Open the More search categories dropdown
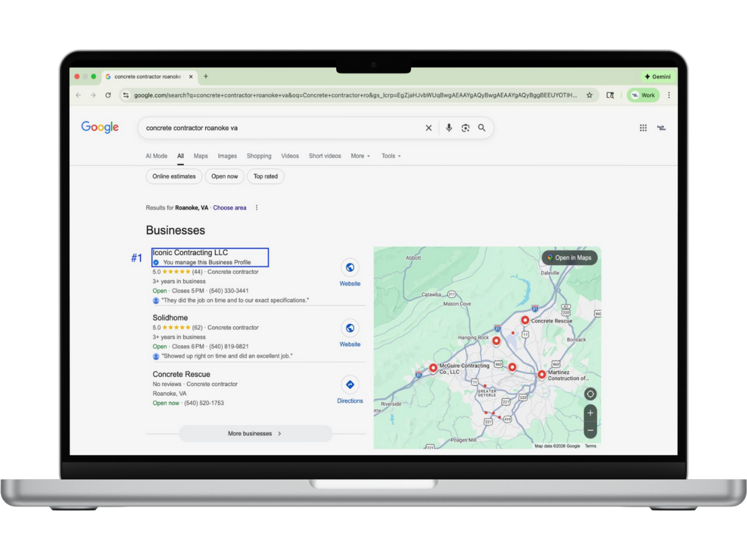Viewport: 747px width, 560px height. tap(360, 156)
